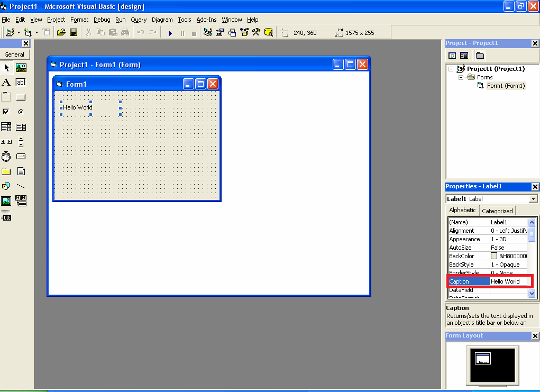
Task: Start the program with Run arrow
Action: coord(170,33)
